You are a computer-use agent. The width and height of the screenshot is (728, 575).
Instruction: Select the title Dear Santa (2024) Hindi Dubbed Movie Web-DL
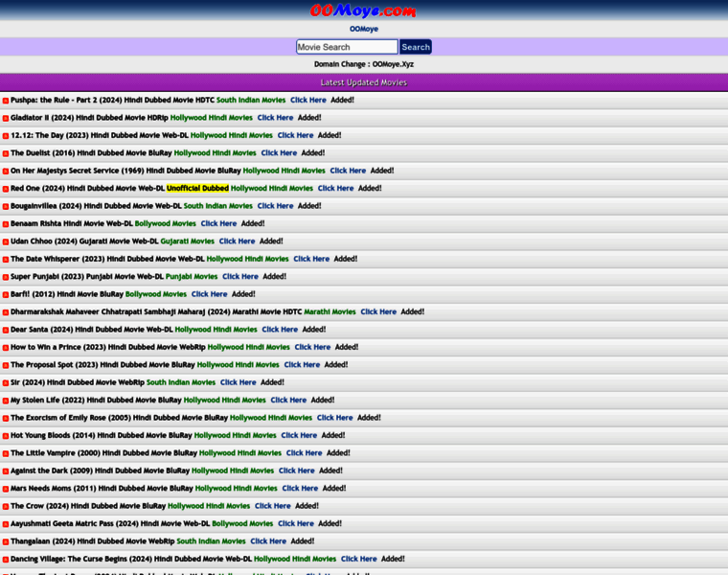[91, 330]
